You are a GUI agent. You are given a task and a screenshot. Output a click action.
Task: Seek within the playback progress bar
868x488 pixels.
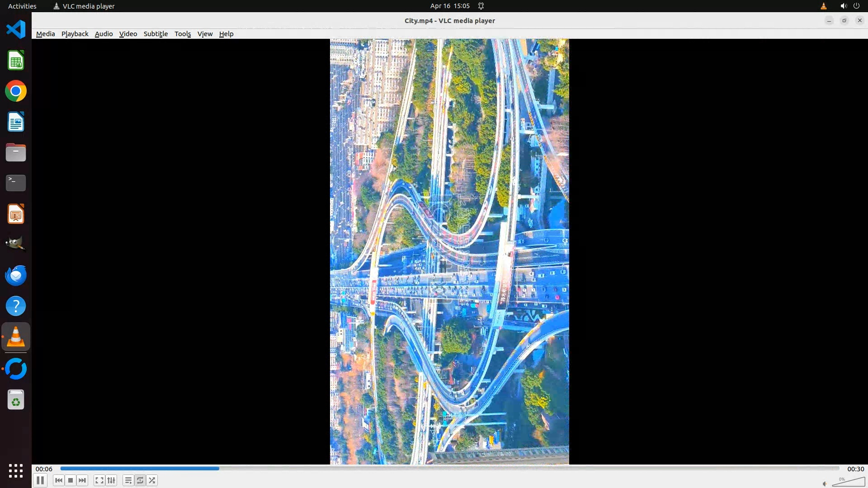[x=449, y=469]
